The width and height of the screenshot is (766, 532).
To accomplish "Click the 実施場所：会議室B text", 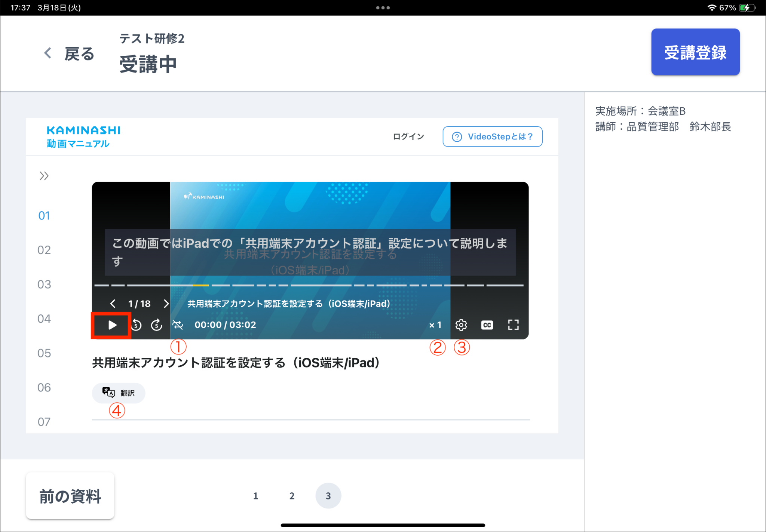I will coord(640,111).
